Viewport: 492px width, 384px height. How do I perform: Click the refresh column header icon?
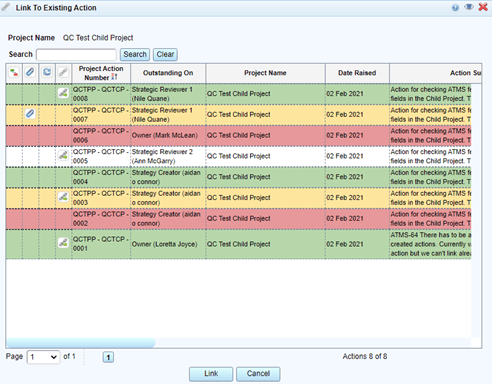pyautogui.click(x=47, y=72)
